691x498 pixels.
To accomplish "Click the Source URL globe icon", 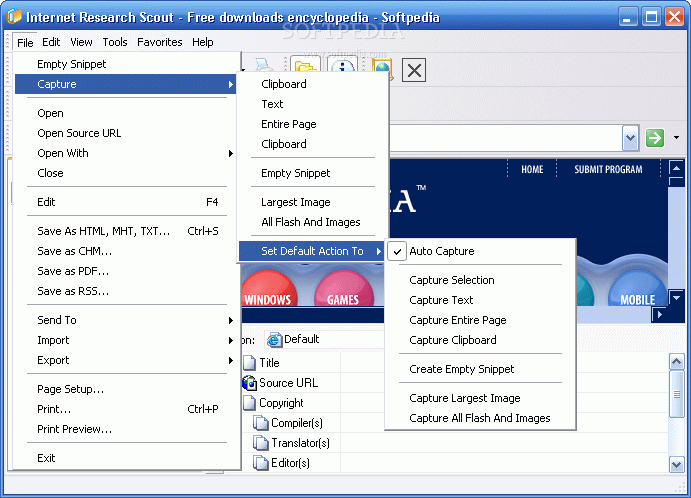I will [249, 383].
